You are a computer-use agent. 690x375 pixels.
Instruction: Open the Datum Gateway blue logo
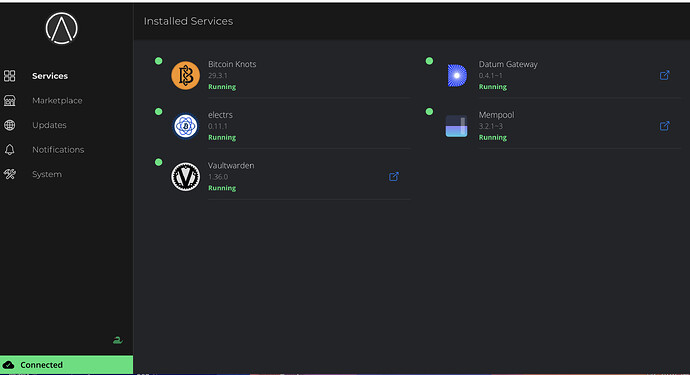pyautogui.click(x=456, y=75)
